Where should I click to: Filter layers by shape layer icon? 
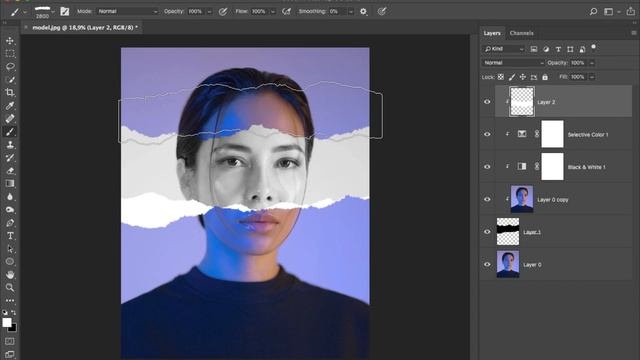tap(570, 49)
